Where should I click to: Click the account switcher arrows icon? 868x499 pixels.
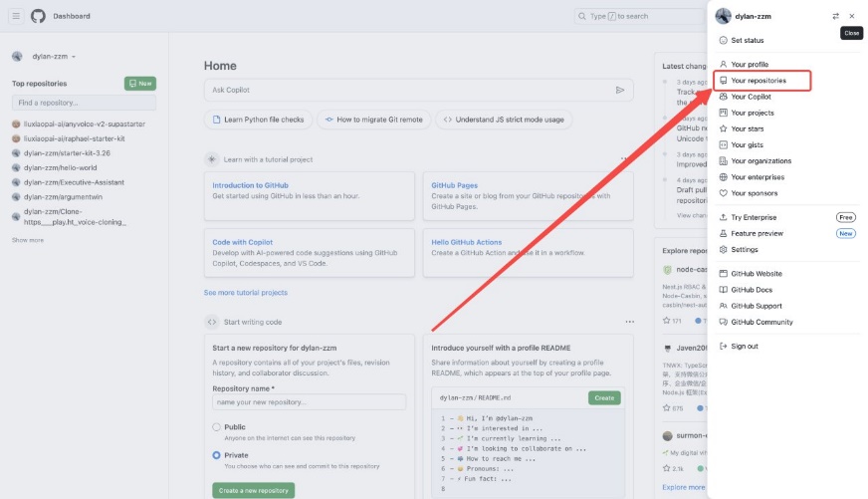tap(835, 16)
